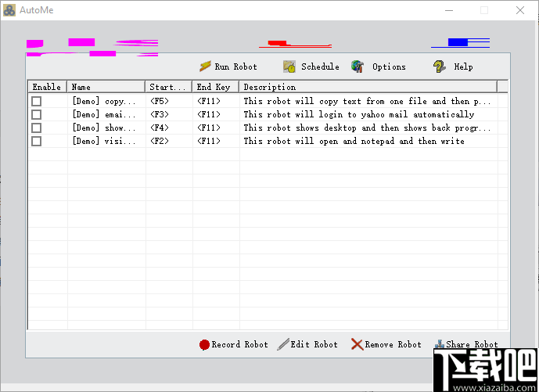Click description about copying text from one file
This screenshot has width=539, height=392.
367,101
